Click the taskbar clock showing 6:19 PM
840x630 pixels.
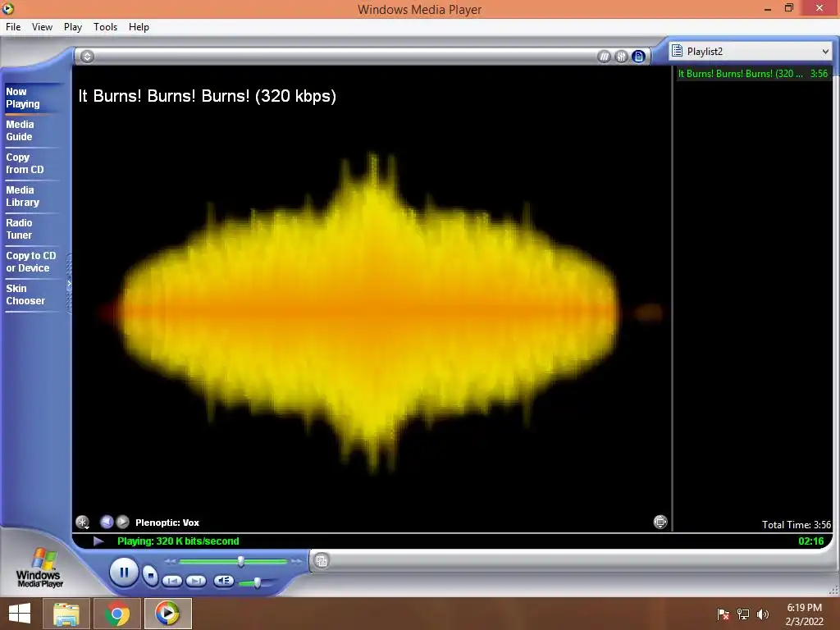pyautogui.click(x=804, y=614)
